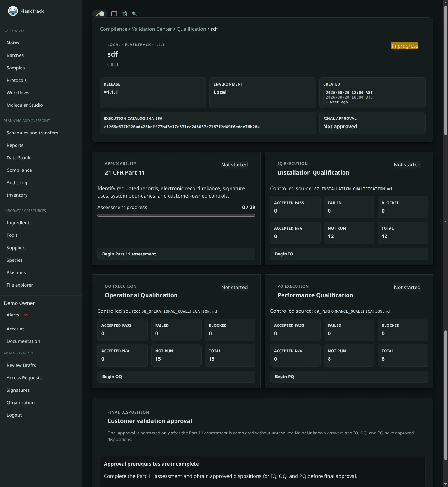The height and width of the screenshot is (487, 448).
Task: Click the Assessment progress bar
Action: click(x=176, y=215)
